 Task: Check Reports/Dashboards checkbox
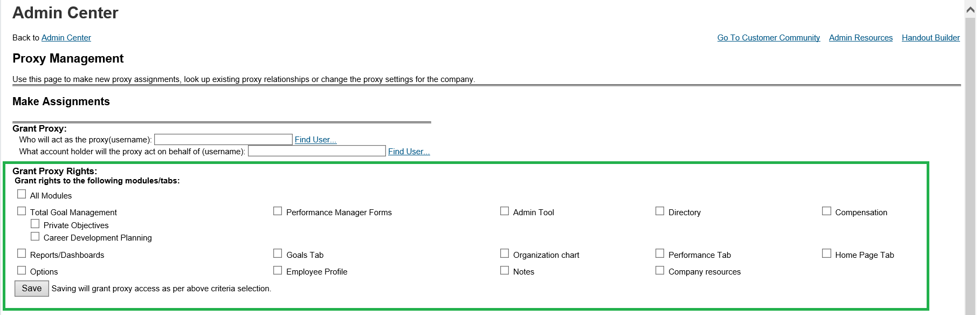click(22, 254)
